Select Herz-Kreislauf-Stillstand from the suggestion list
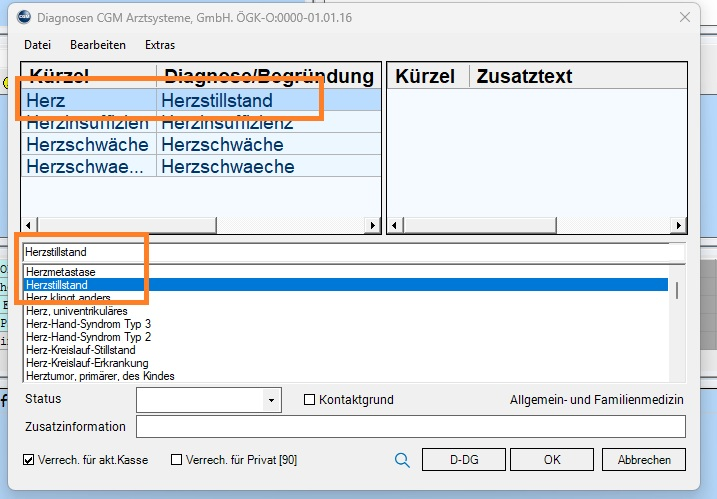This screenshot has width=717, height=499. [81, 350]
